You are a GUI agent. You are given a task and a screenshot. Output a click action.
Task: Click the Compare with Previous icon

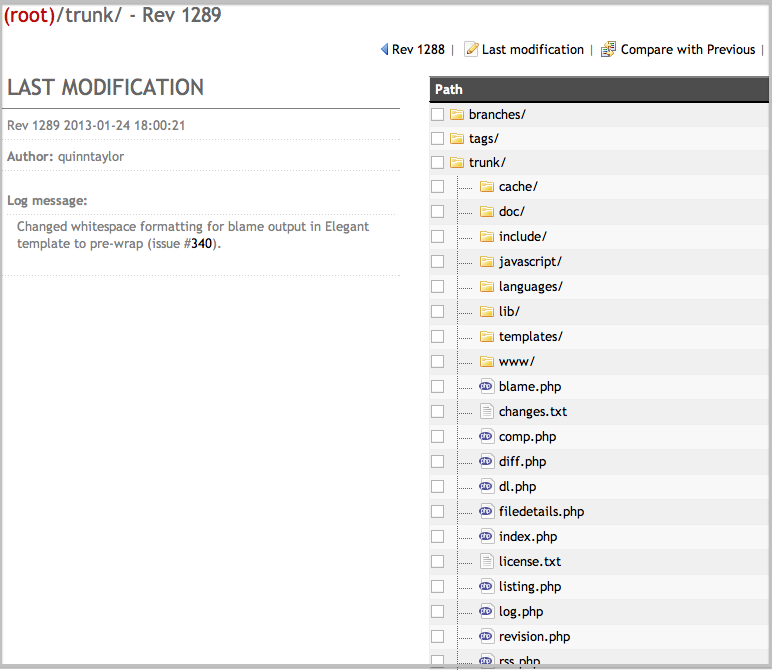608,49
